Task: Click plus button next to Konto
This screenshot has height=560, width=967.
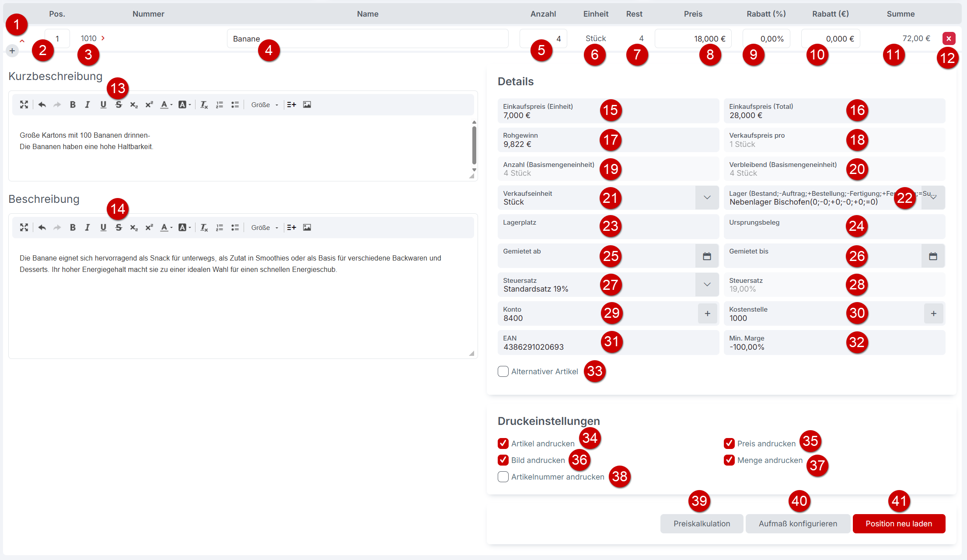Action: click(x=707, y=313)
